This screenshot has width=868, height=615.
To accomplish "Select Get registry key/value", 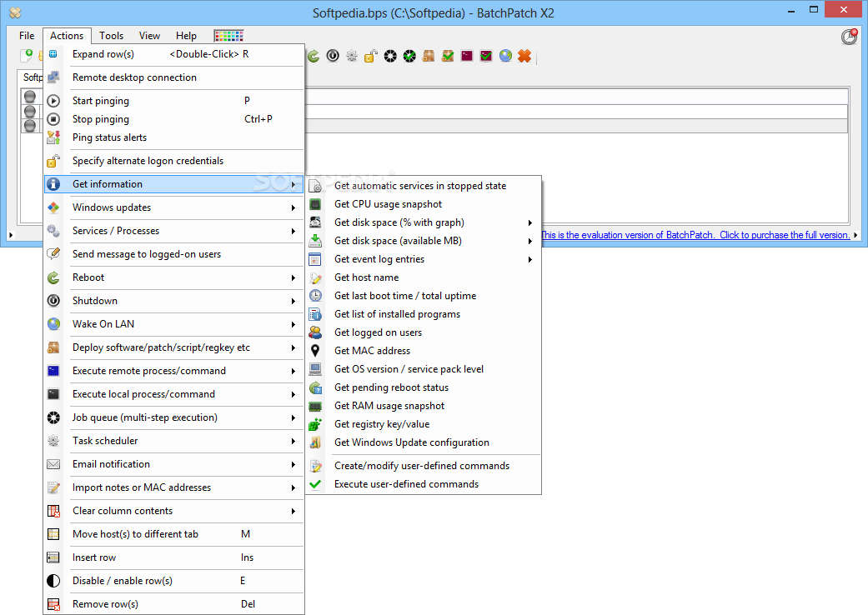I will coord(424,424).
